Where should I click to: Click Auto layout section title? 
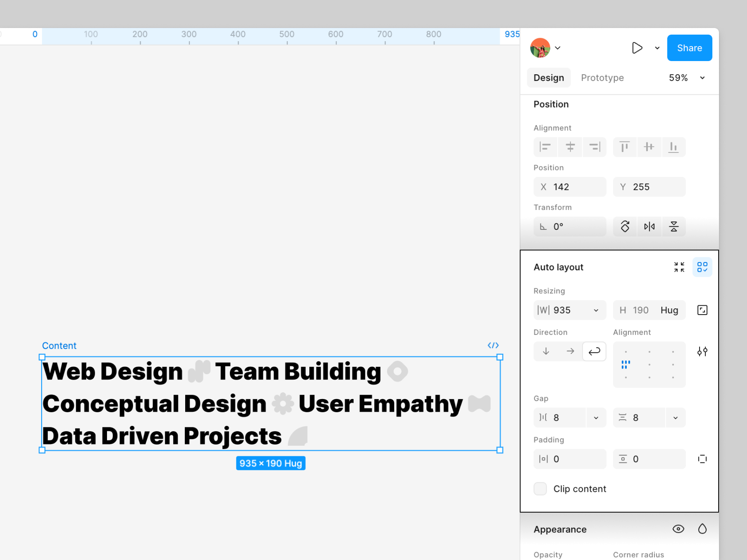click(x=558, y=267)
